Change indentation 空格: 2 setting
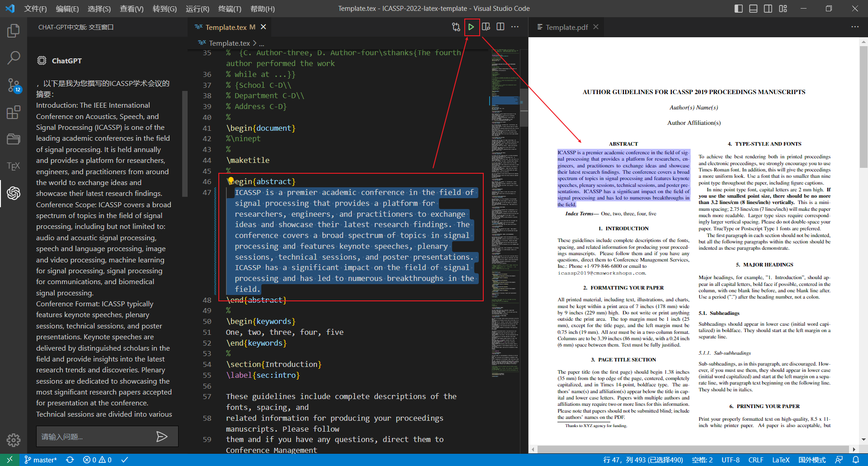Image resolution: width=868 pixels, height=466 pixels. [702, 460]
